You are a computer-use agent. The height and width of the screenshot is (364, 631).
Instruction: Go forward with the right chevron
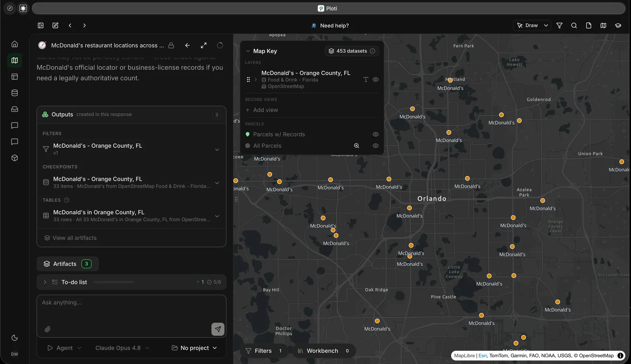tap(84, 25)
